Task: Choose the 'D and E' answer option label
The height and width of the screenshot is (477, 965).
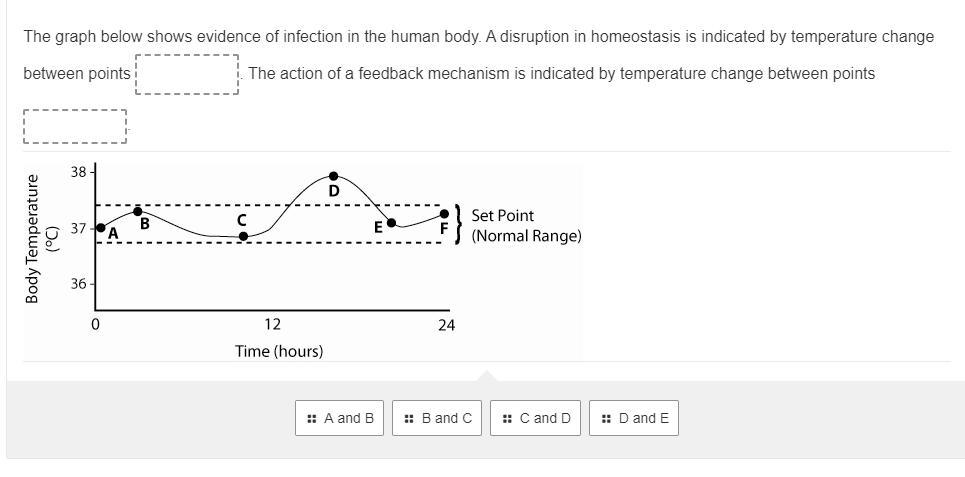Action: coord(644,418)
